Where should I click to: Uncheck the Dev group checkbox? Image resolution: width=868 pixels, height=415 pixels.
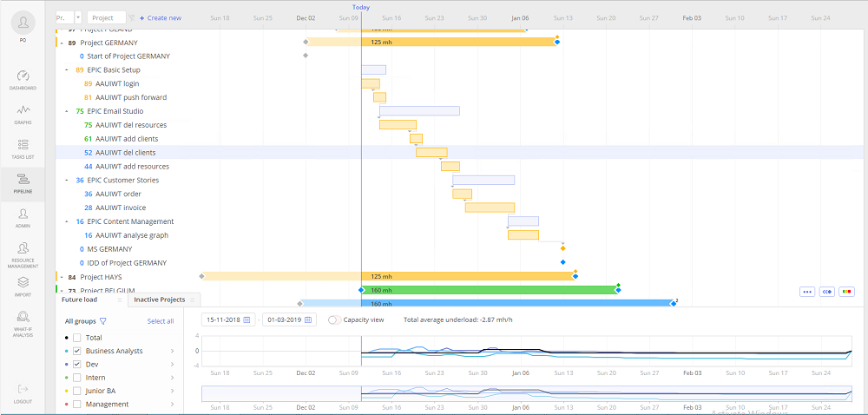click(77, 364)
